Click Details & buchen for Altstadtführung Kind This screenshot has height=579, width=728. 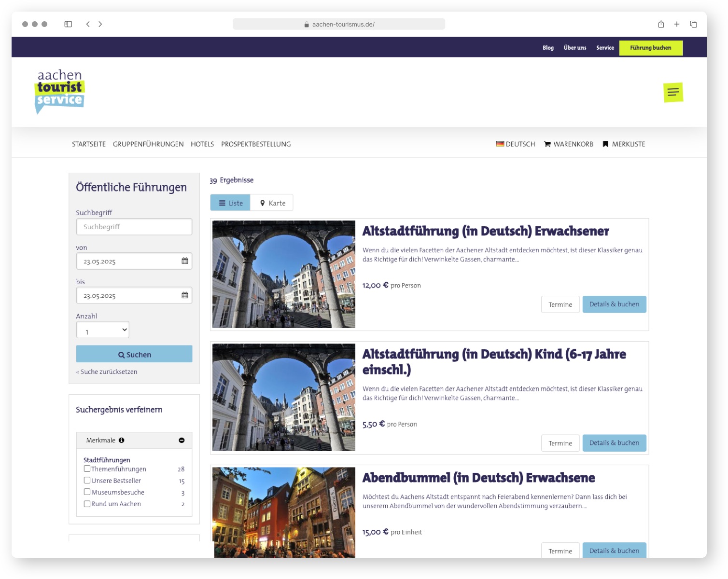tap(614, 442)
